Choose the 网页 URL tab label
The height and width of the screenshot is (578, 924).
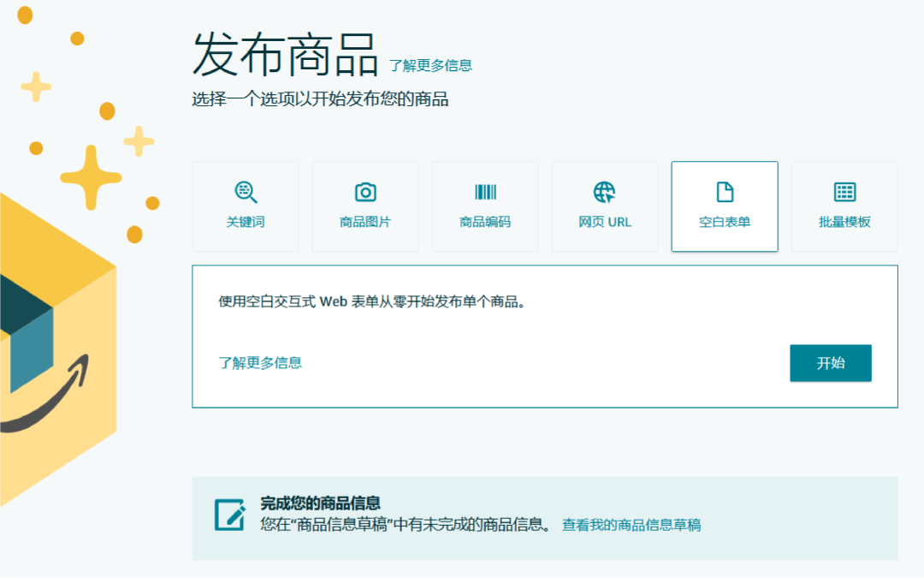[605, 222]
